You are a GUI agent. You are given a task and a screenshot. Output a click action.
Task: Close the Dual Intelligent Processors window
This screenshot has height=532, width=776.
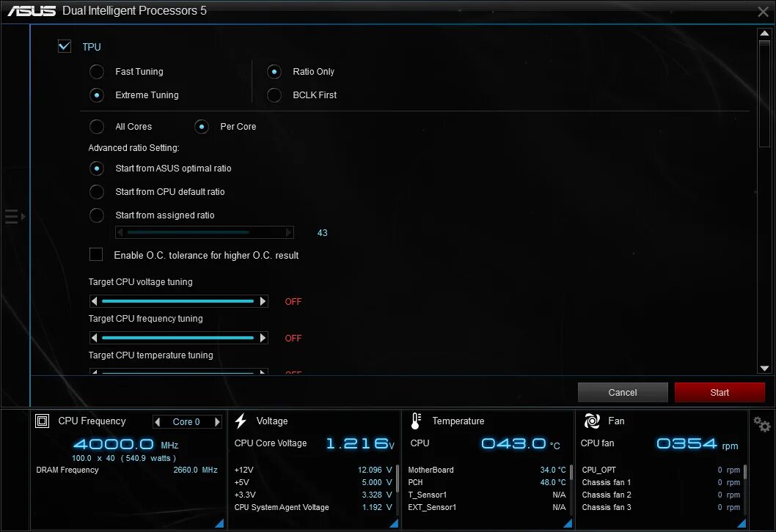[x=763, y=12]
